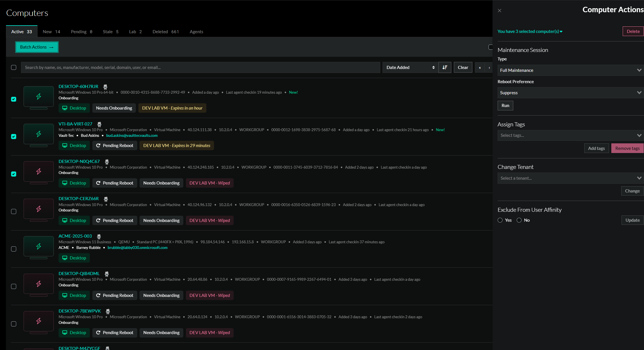This screenshot has width=644, height=350.
Task: Click Pending Reboot tag on DESKTOP-QIB4DML
Action: [115, 295]
